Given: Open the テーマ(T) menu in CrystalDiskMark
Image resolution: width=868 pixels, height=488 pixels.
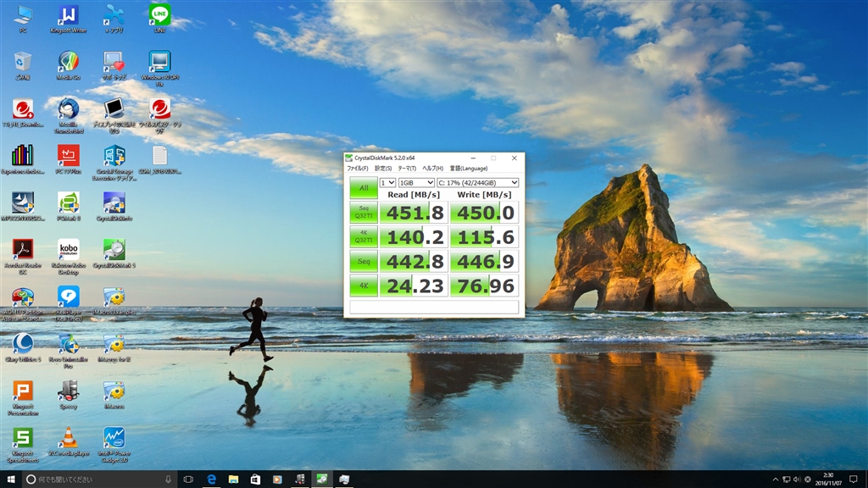Looking at the screenshot, I should [x=407, y=169].
